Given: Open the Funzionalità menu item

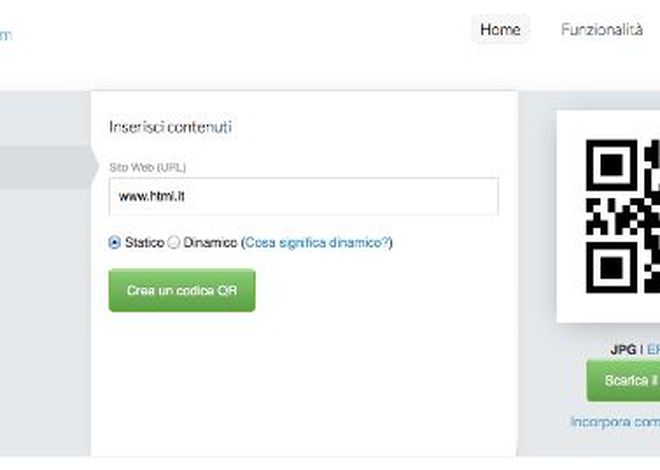Looking at the screenshot, I should coord(601,30).
